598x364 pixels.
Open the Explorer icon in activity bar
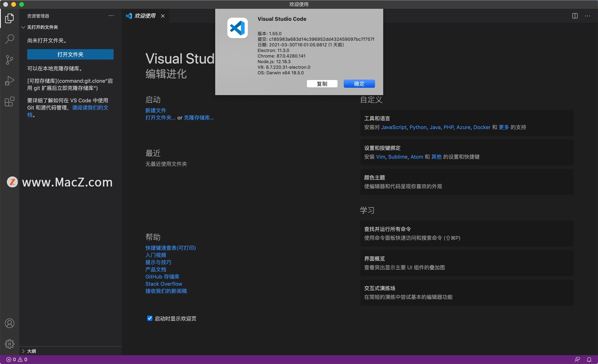(9, 18)
